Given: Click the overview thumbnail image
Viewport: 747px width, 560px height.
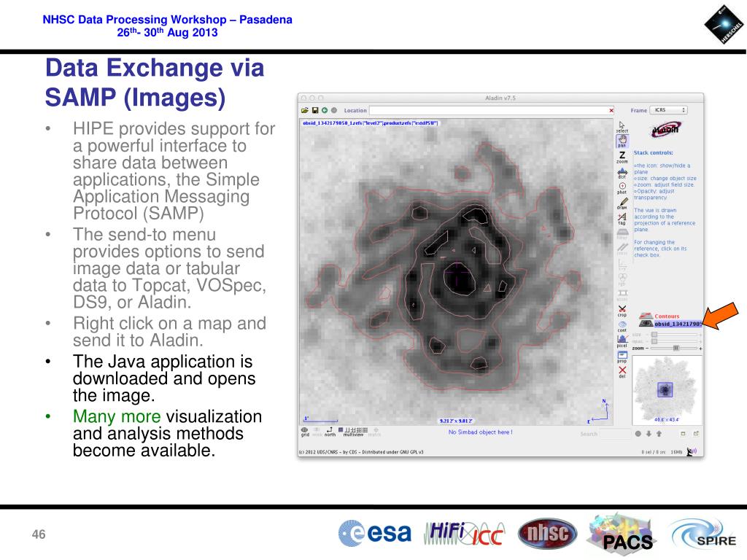Looking at the screenshot, I should click(x=667, y=389).
